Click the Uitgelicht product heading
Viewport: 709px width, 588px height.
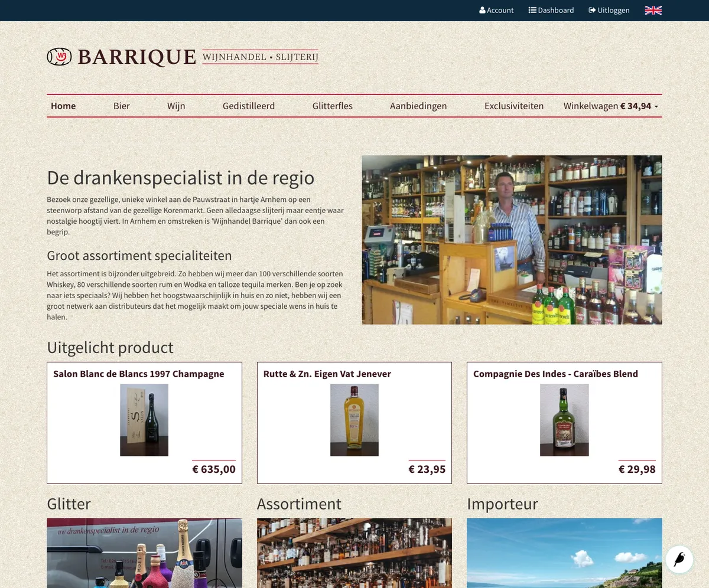(110, 347)
